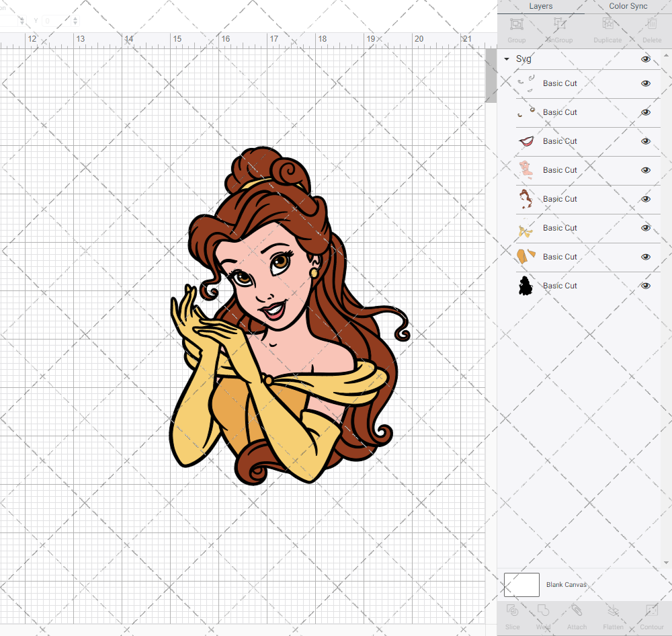The width and height of the screenshot is (672, 636).
Task: Select the yellow gloves layer thumbnail
Action: click(526, 228)
